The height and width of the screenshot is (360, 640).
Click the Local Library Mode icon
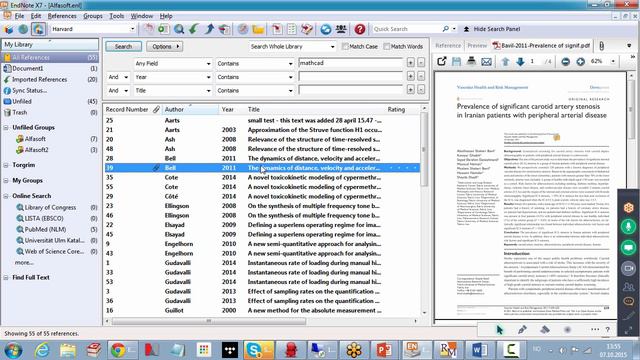tap(9, 29)
